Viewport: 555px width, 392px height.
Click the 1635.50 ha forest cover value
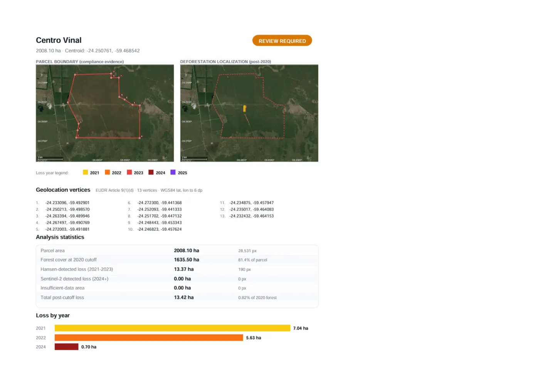(187, 260)
